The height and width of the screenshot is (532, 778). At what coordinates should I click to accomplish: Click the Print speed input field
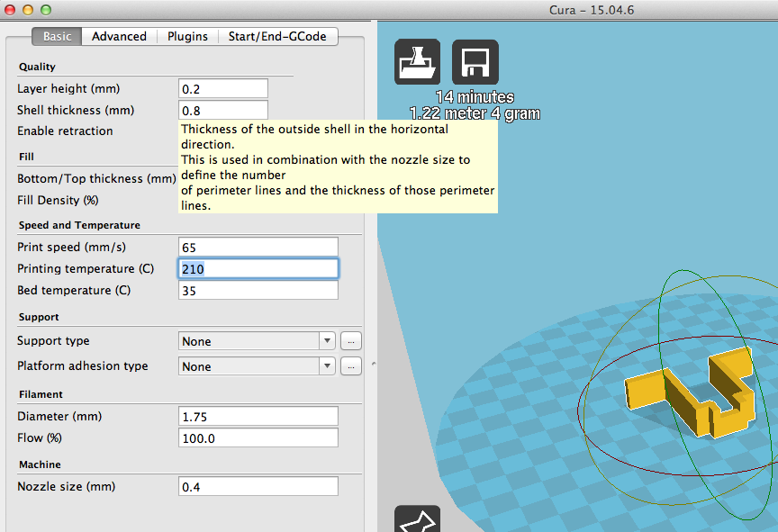click(x=258, y=247)
